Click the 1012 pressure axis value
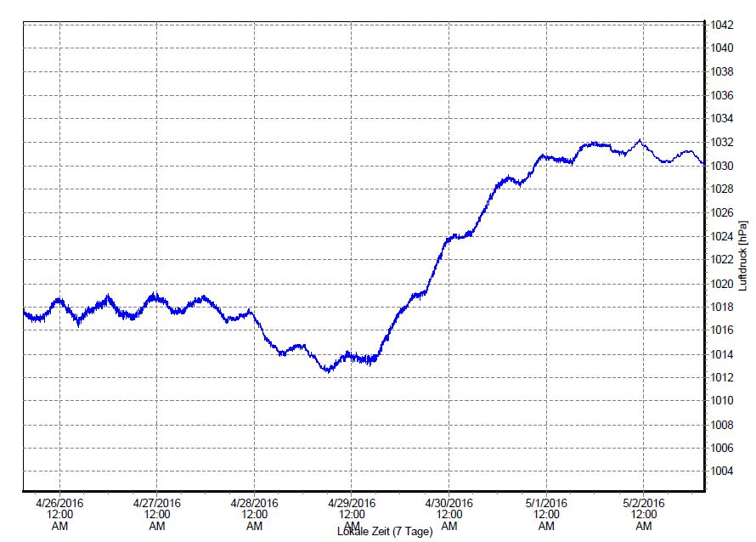The image size is (756, 542). click(721, 377)
